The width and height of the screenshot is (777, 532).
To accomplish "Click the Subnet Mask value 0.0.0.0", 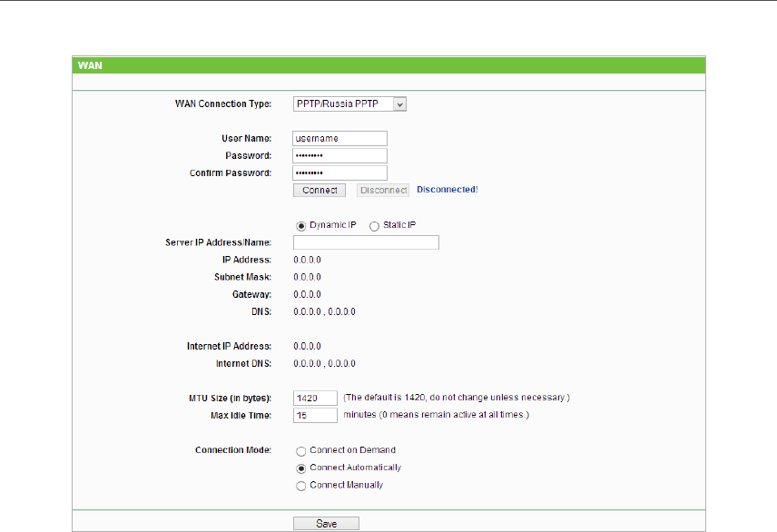I will (x=307, y=277).
